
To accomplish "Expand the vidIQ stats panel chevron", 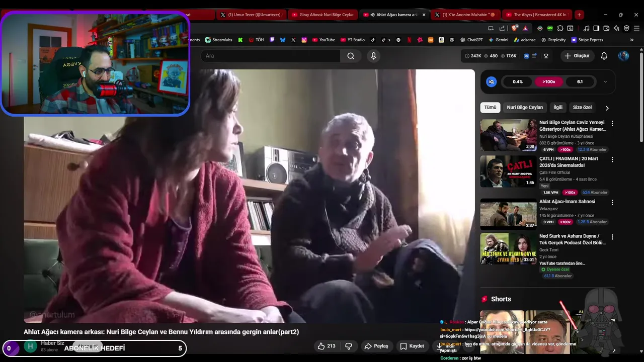I will click(x=605, y=81).
